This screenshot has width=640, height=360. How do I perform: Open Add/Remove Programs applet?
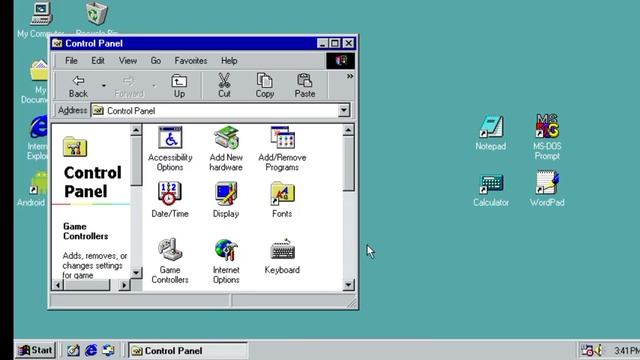tap(282, 149)
